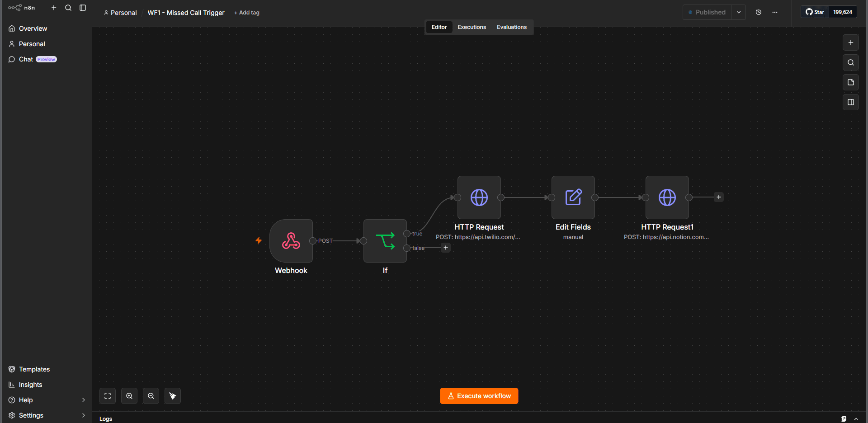Click the Webhook trigger lightning bolt icon
This screenshot has width=868, height=423.
pyautogui.click(x=259, y=240)
